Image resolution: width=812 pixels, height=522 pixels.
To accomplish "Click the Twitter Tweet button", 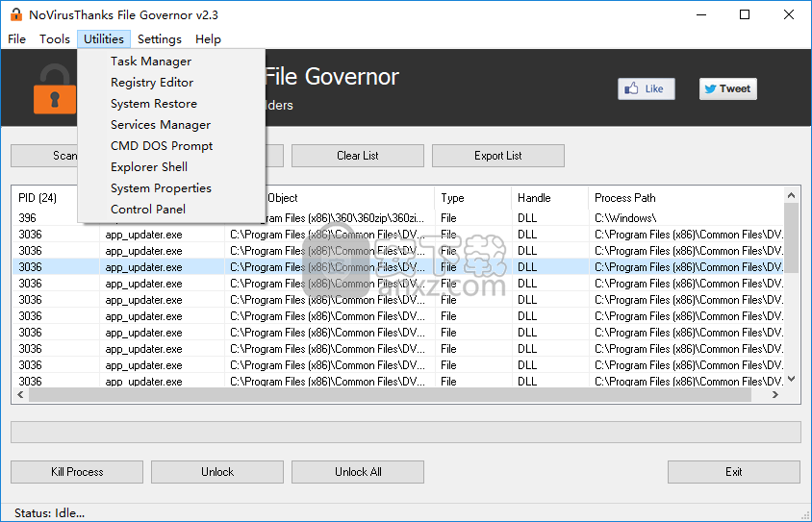I will 728,89.
